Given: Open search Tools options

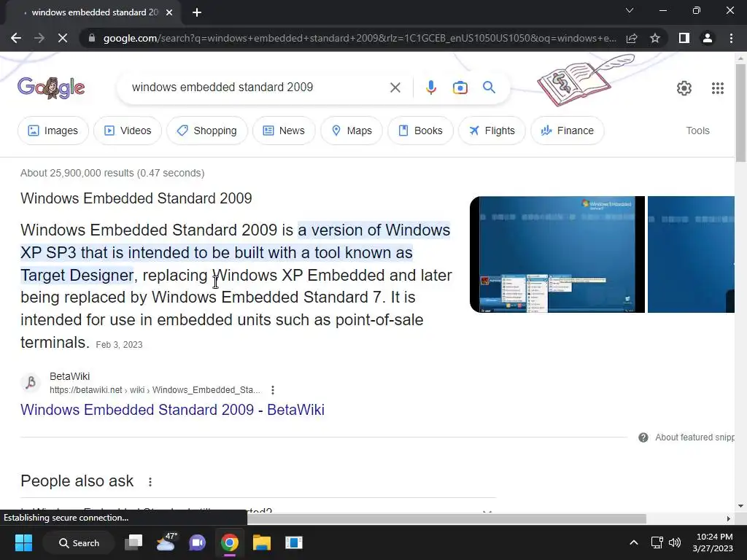Looking at the screenshot, I should click(x=697, y=131).
